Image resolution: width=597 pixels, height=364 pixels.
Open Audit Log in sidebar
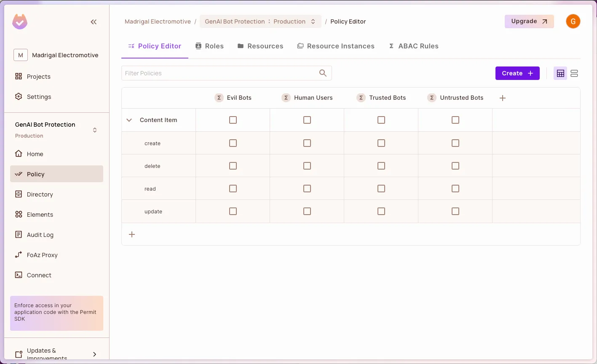click(x=40, y=235)
